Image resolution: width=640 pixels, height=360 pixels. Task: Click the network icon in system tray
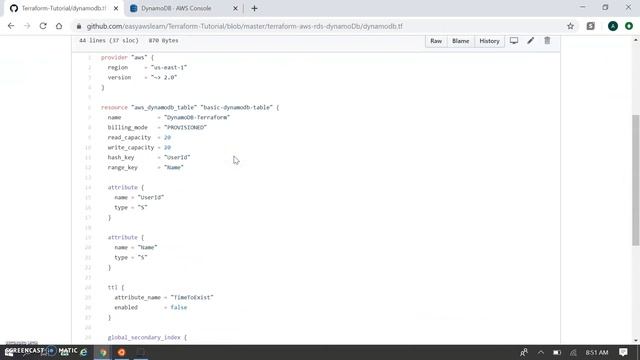tap(573, 352)
